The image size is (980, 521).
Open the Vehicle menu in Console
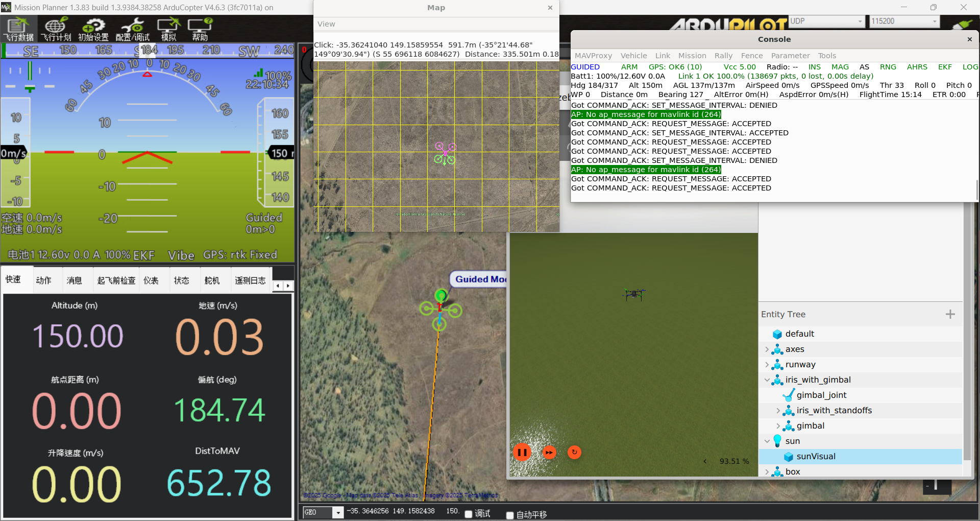click(633, 56)
